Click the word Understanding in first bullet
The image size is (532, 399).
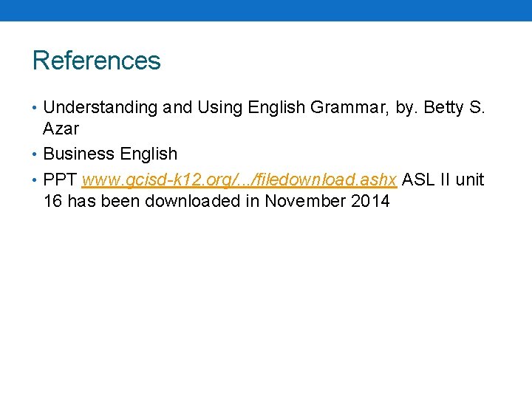point(100,108)
